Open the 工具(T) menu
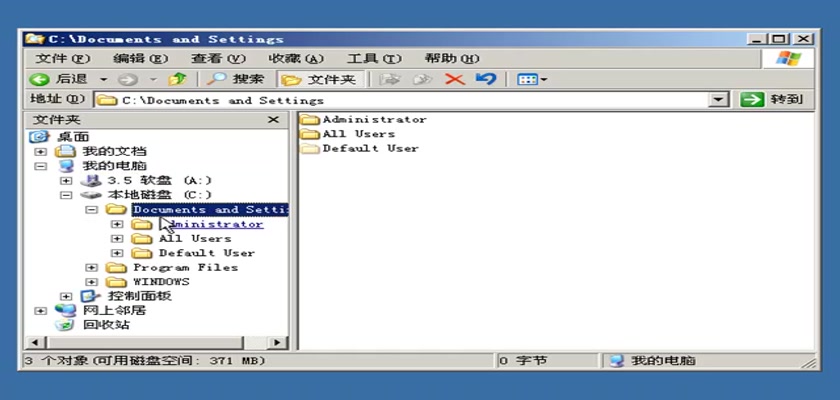The width and height of the screenshot is (840, 400). point(373,58)
